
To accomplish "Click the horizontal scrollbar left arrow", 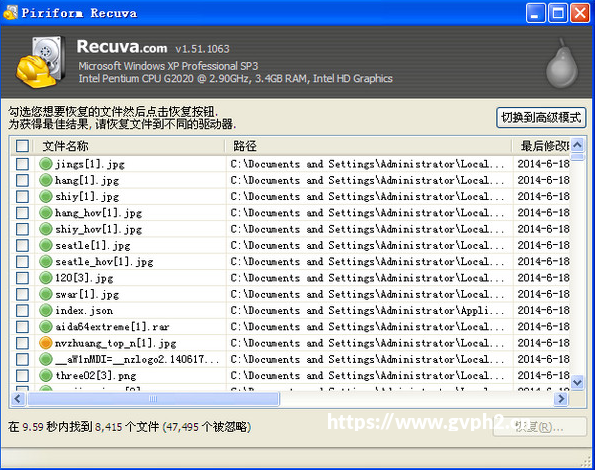I will pos(17,399).
